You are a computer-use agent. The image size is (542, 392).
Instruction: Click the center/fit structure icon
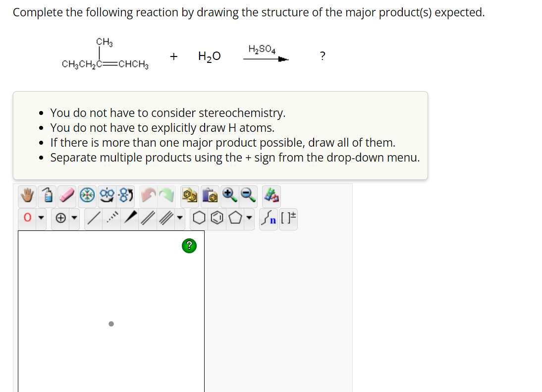tap(86, 196)
